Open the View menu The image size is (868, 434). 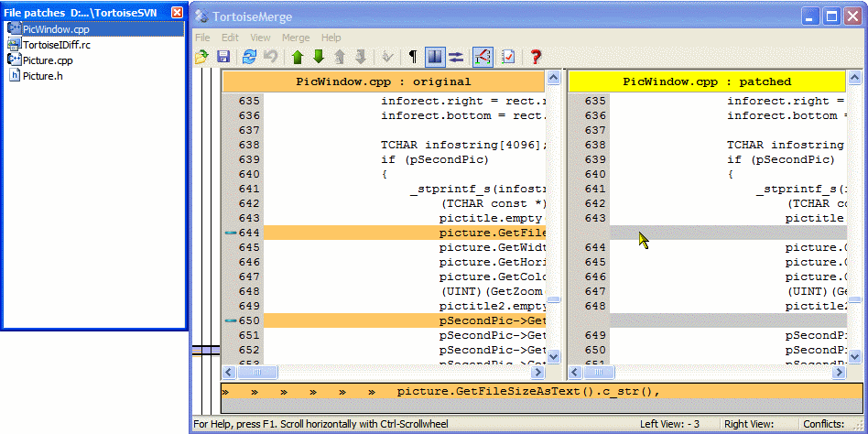260,38
